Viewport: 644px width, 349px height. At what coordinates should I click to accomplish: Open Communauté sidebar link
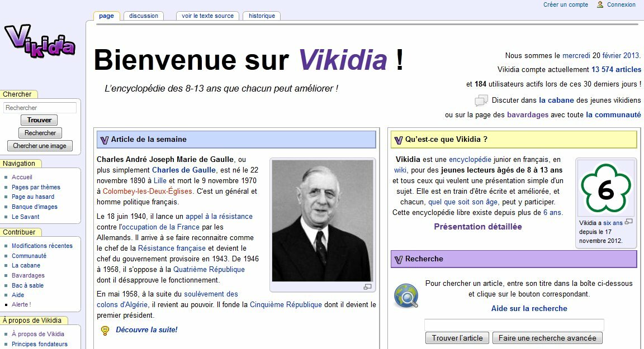tap(29, 256)
